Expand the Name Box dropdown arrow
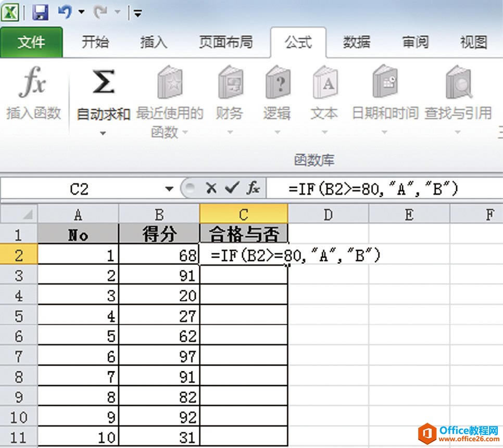 169,189
